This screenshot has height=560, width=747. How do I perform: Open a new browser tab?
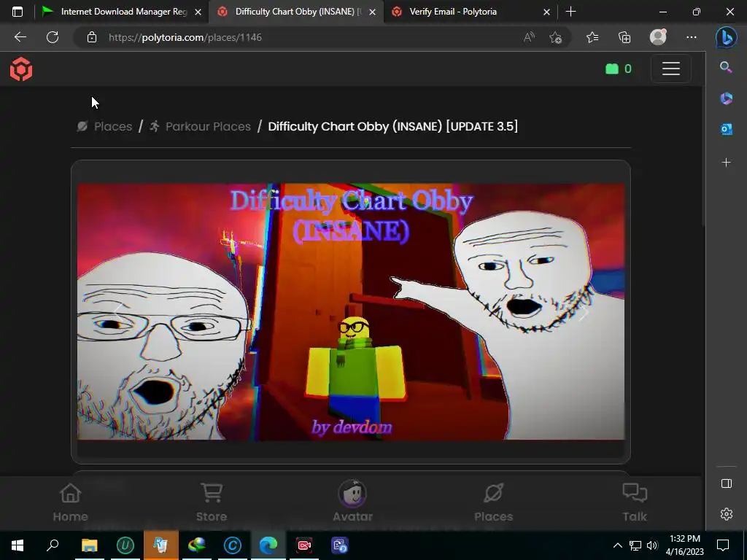570,12
